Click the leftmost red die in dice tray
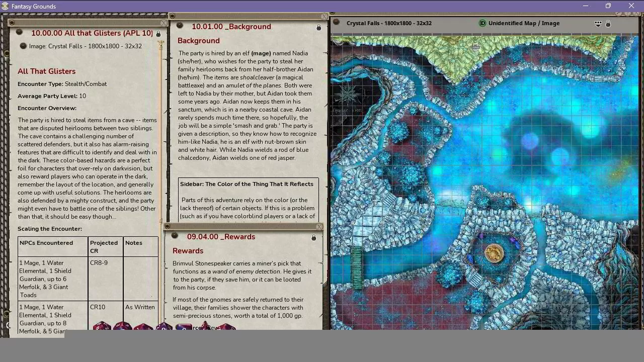The image size is (644, 362). (102, 326)
